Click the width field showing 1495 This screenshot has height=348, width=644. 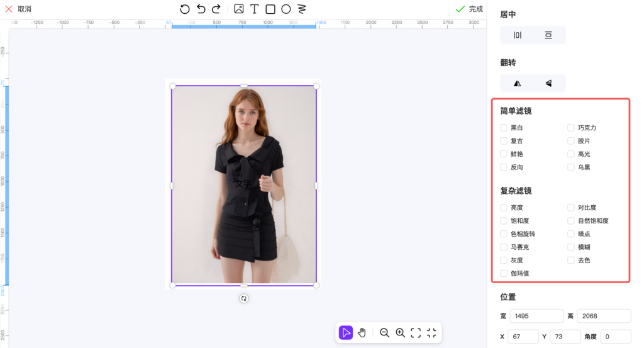pos(537,316)
